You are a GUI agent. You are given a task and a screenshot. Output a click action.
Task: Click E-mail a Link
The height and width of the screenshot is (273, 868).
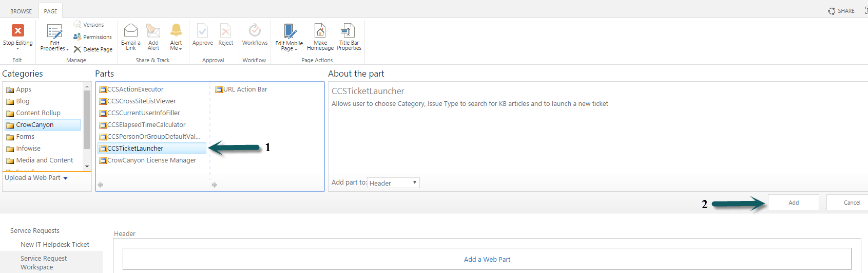(131, 37)
